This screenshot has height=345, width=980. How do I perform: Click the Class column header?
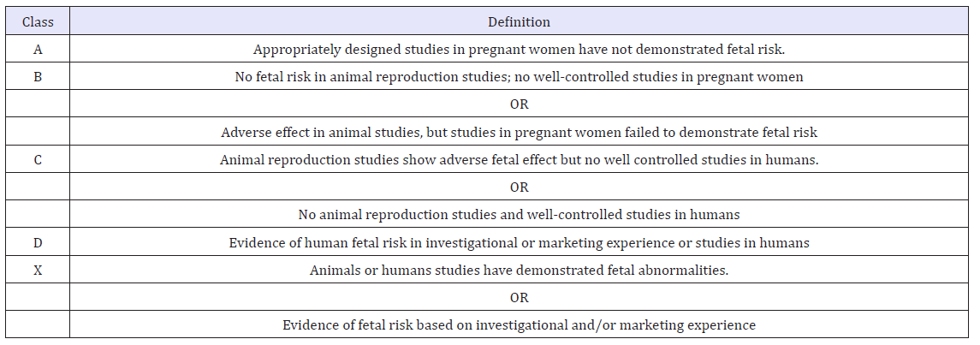pyautogui.click(x=38, y=21)
